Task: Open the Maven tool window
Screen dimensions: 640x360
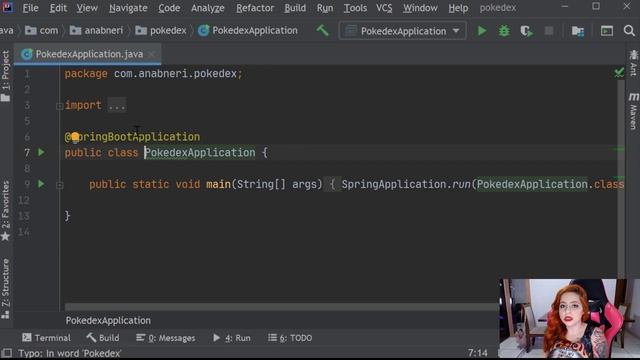Action: click(x=633, y=111)
